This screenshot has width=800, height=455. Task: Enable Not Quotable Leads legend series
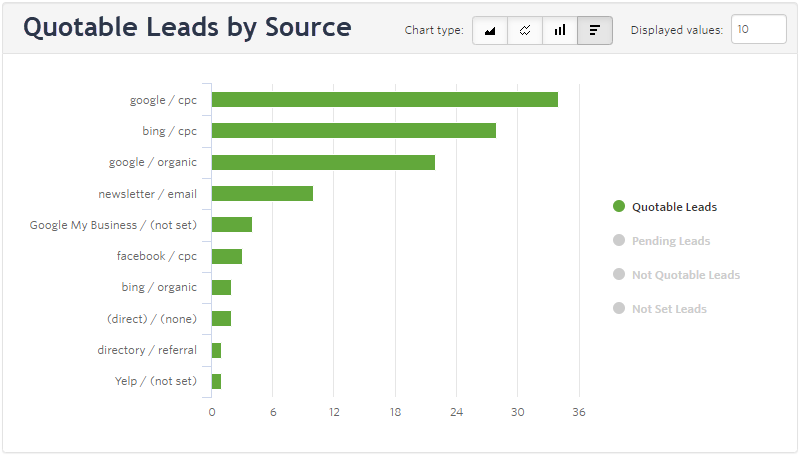click(677, 275)
